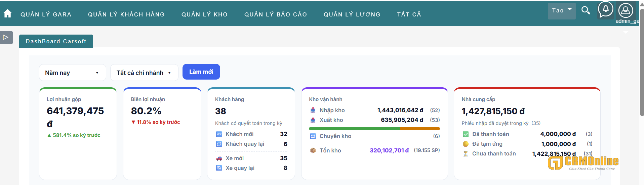Viewport: 644px width, 185px height.
Task: Open the notifications bell icon
Action: [x=605, y=10]
